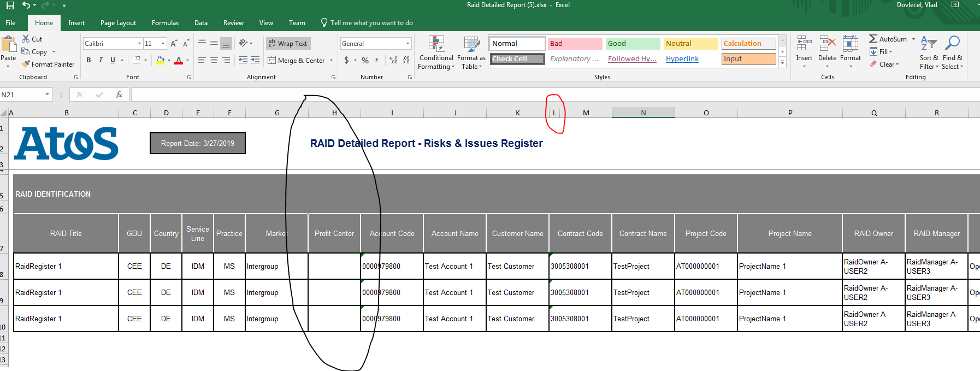Viewport: 980px width, 371px height.
Task: Apply the Check Cell style
Action: (517, 59)
